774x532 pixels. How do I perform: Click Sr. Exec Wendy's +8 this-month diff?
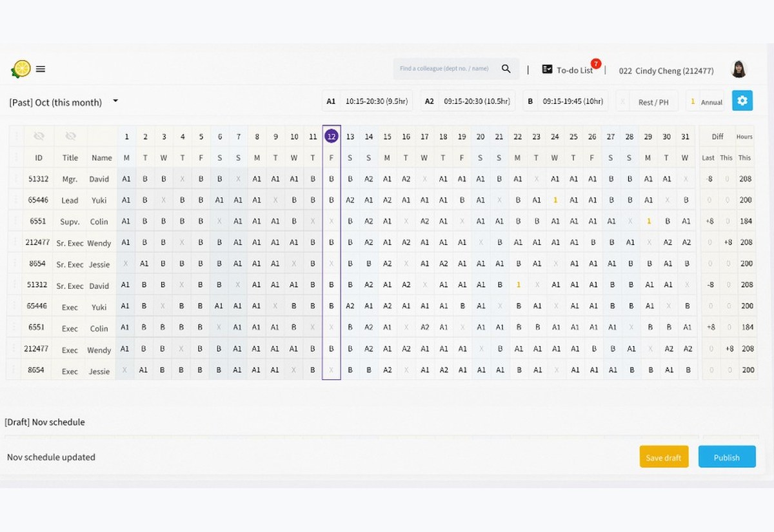tap(728, 242)
